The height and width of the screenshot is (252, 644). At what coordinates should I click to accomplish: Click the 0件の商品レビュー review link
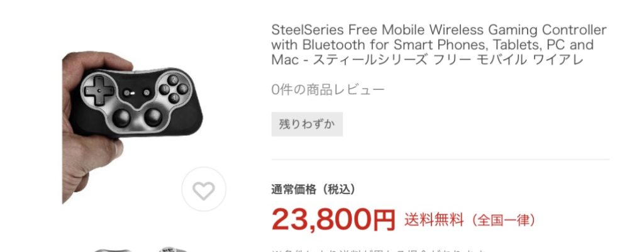[328, 89]
